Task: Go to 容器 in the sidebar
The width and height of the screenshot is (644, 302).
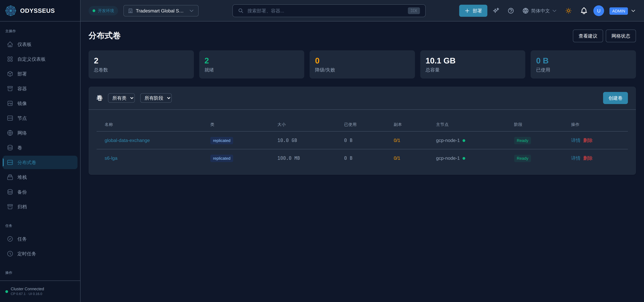Action: (40, 88)
